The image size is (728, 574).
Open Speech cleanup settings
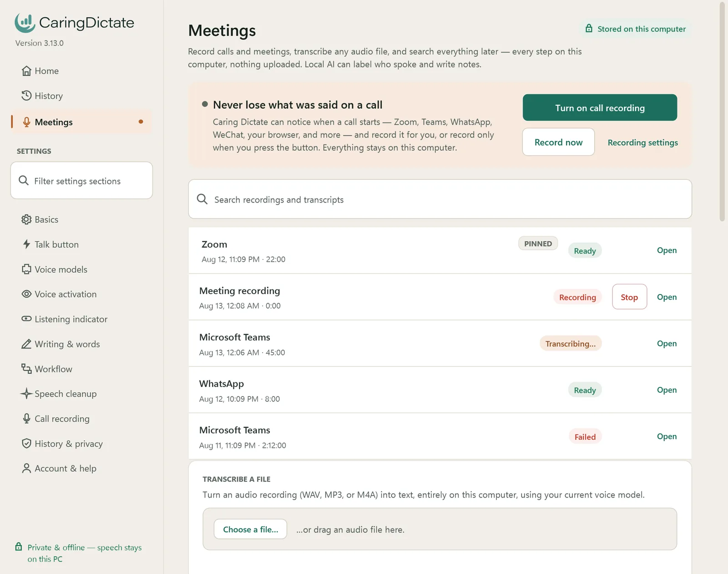tap(81, 393)
